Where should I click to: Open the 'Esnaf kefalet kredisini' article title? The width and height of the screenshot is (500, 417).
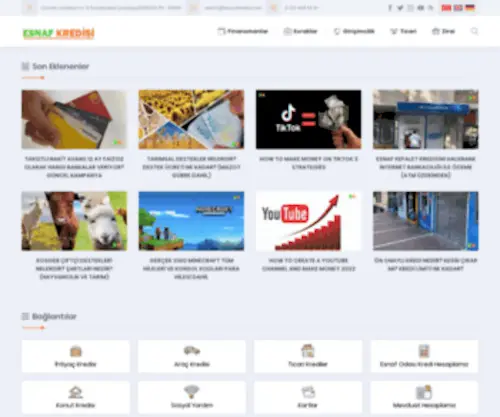(426, 167)
